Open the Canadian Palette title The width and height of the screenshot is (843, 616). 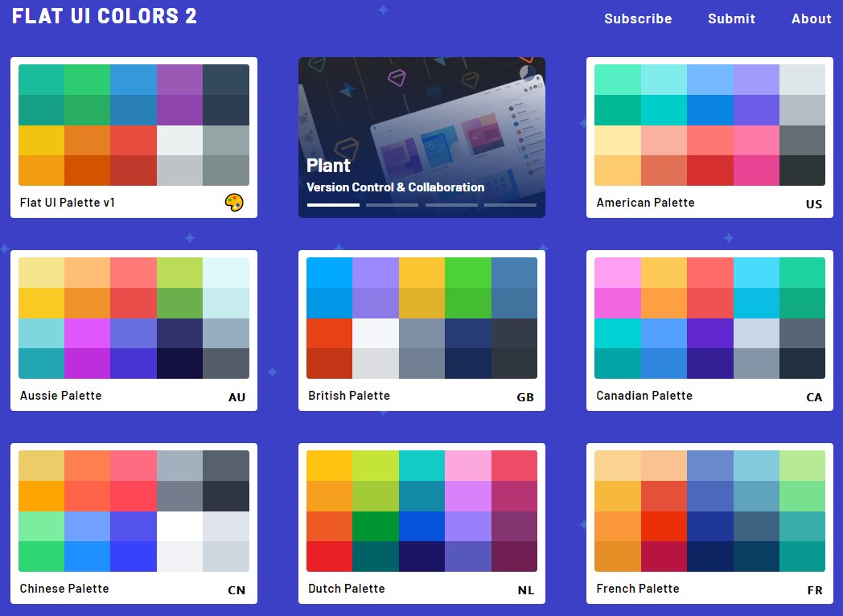point(644,396)
